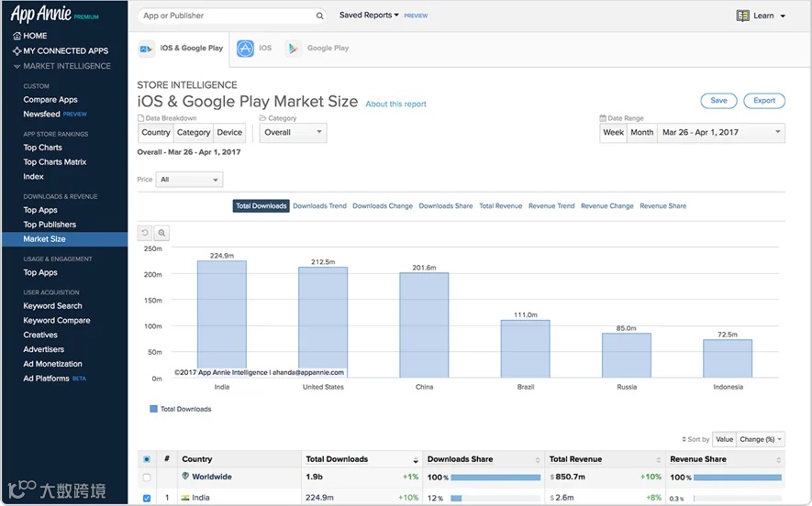Select the iOS App Store icon

(245, 49)
